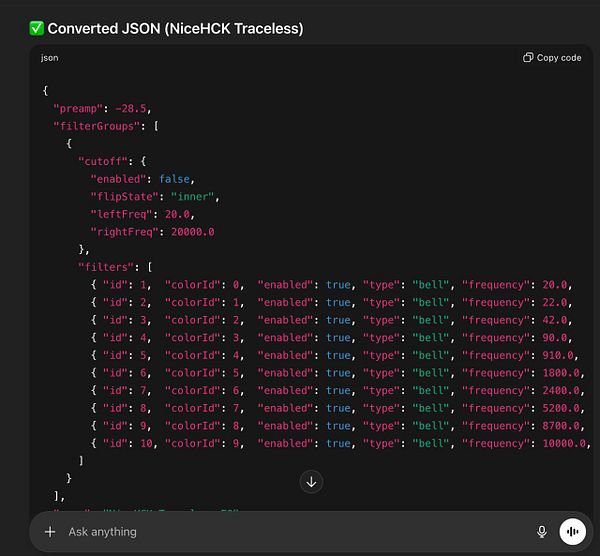
Task: Click the "preamp": -28.5 line
Action: click(102, 109)
